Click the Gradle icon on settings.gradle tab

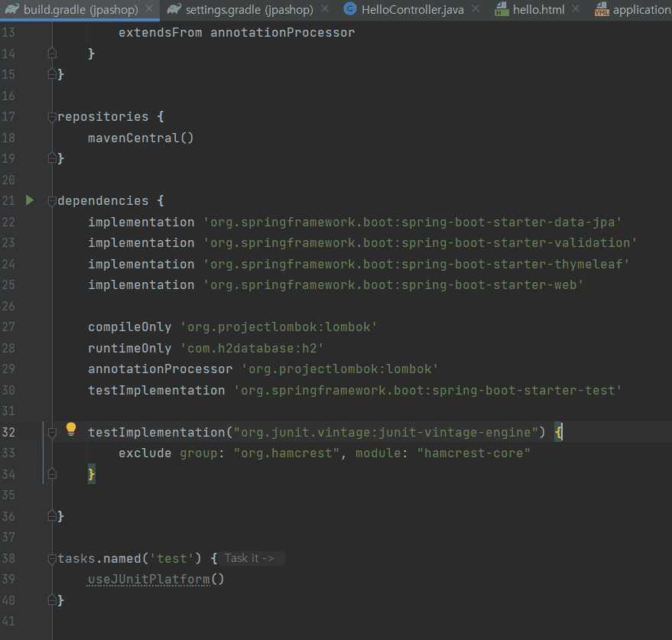pos(174,8)
